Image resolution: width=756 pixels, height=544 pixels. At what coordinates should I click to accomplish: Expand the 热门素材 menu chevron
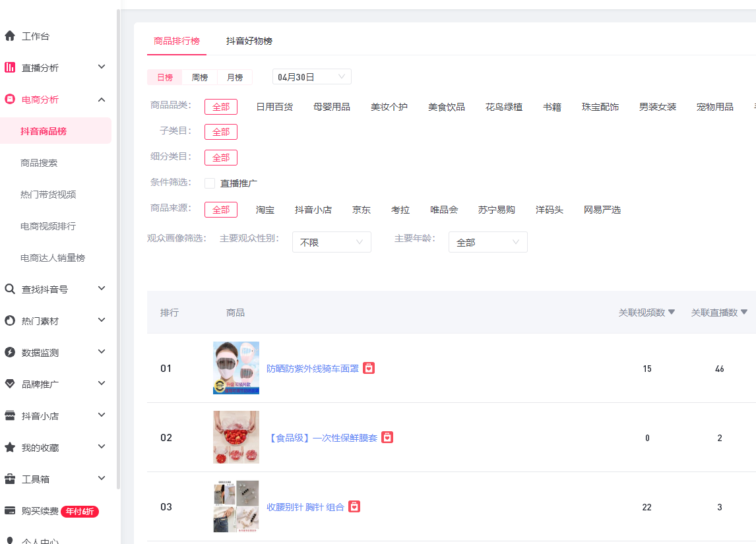[x=101, y=320]
